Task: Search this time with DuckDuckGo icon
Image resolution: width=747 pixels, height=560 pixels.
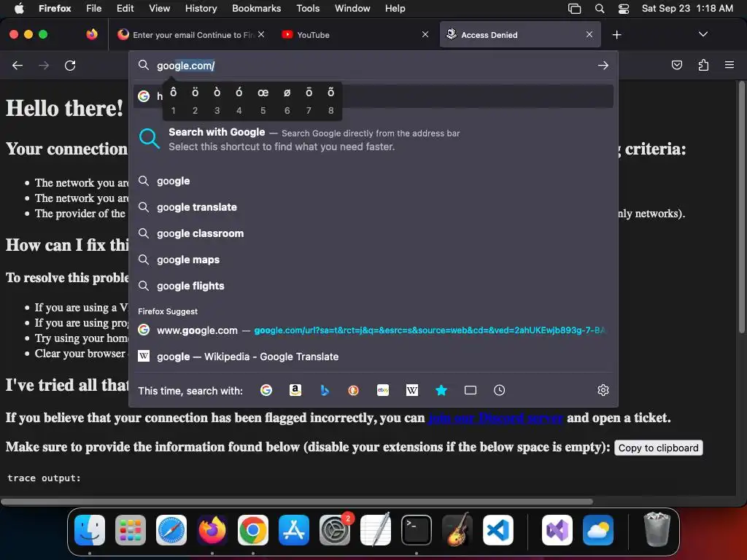Action: (x=354, y=391)
